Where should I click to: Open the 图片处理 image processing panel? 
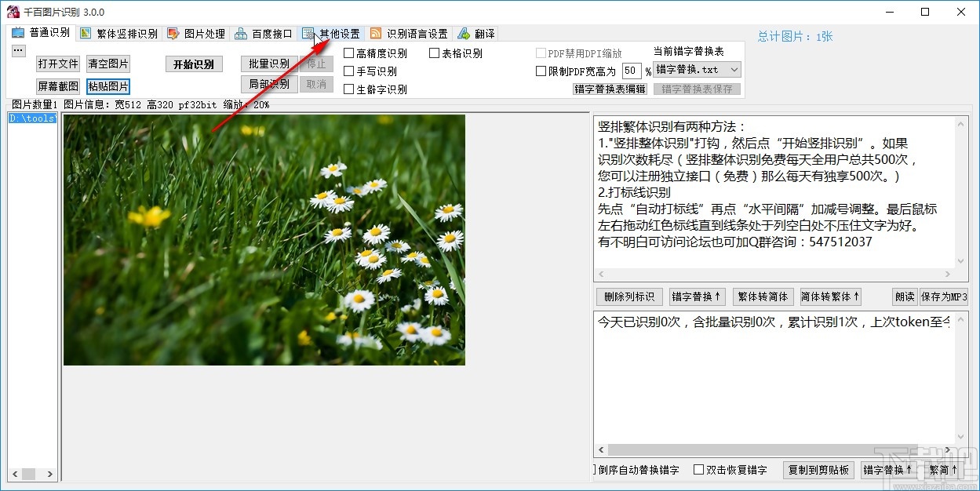point(195,33)
